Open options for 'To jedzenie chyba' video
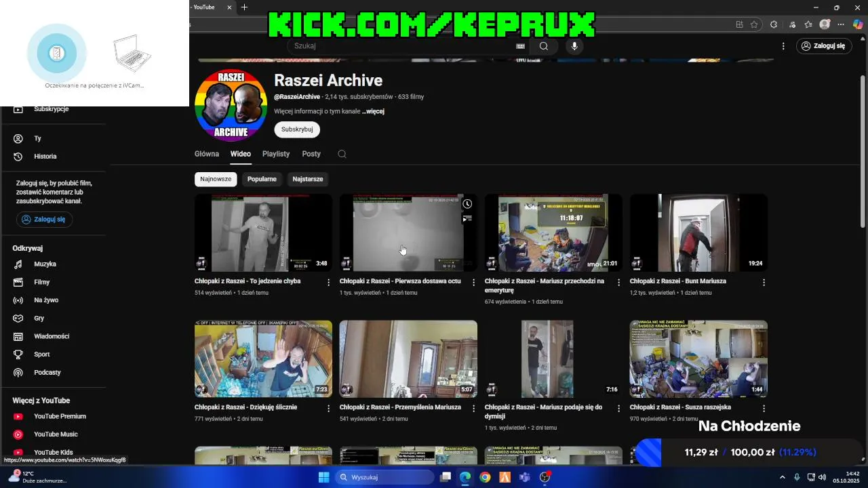This screenshot has width=868, height=488. [x=329, y=282]
